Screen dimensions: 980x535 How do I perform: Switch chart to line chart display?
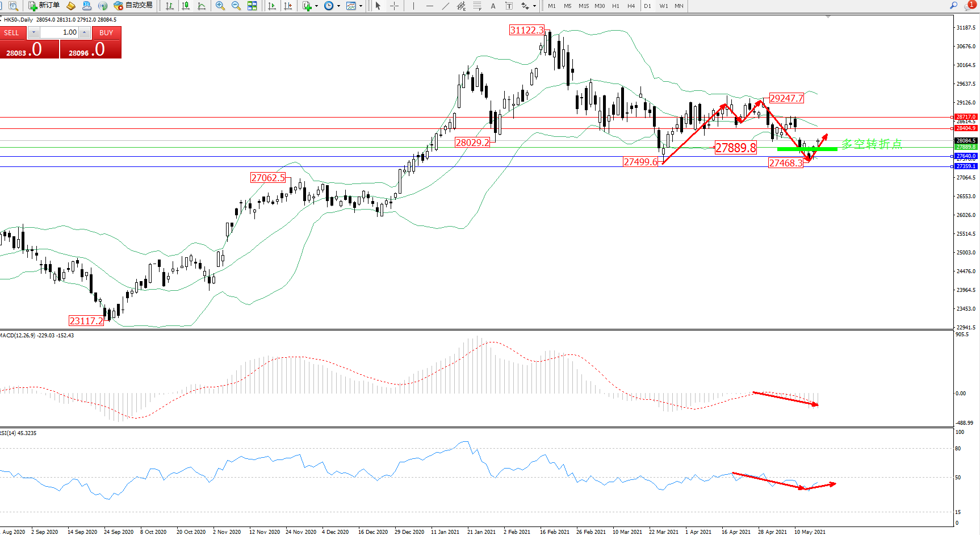[x=202, y=6]
